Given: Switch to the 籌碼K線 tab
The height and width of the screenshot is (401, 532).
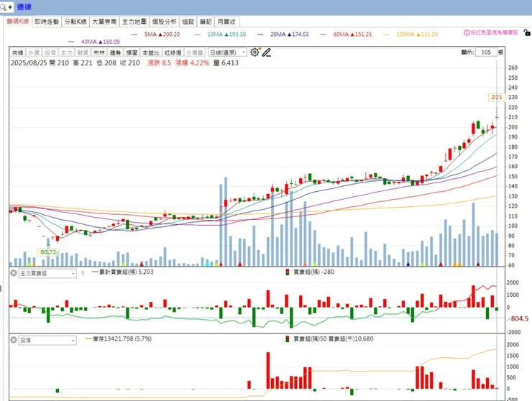Looking at the screenshot, I should coord(18,22).
